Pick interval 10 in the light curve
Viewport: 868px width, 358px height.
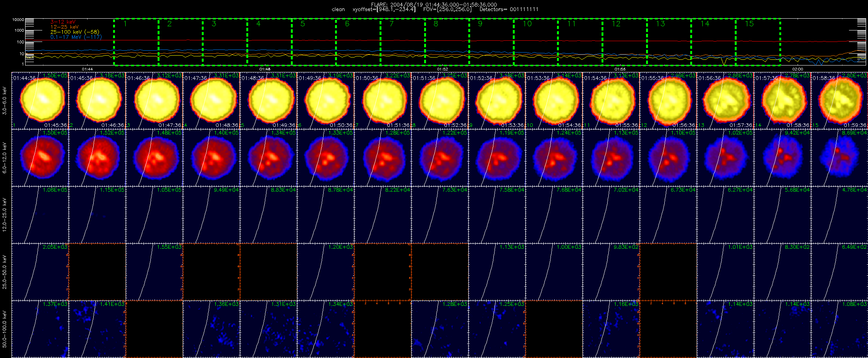(536, 42)
